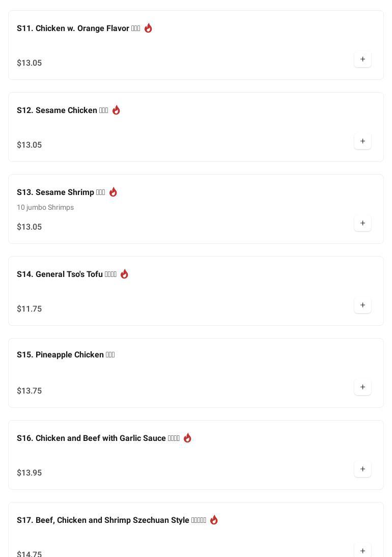Click spicy icon beside General Tso's Tofu
The image size is (392, 557).
[x=124, y=274]
